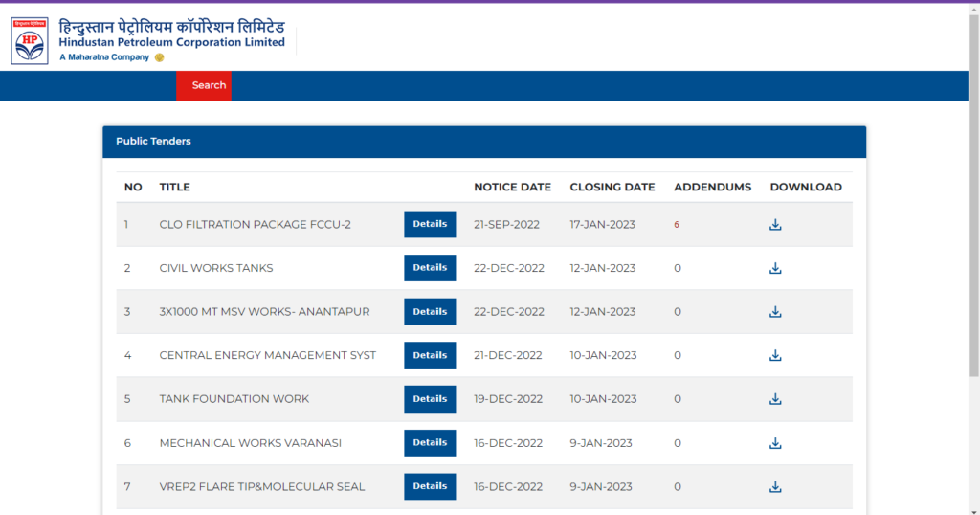The width and height of the screenshot is (980, 515).
Task: Open the Search tab in navigation bar
Action: coord(209,85)
